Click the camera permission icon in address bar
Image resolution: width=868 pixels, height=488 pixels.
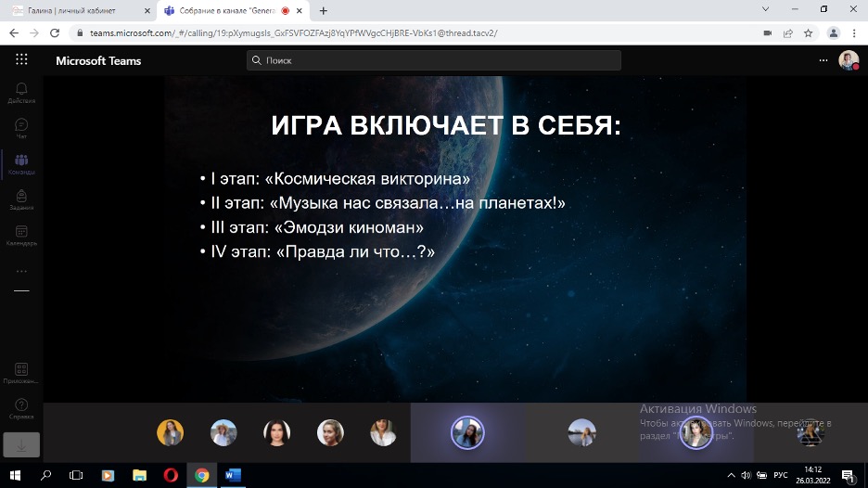(x=767, y=32)
